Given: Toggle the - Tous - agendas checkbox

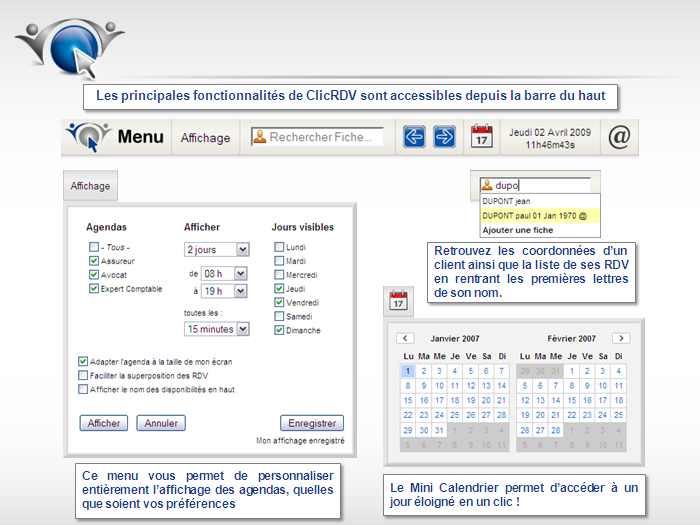Looking at the screenshot, I should tap(94, 247).
